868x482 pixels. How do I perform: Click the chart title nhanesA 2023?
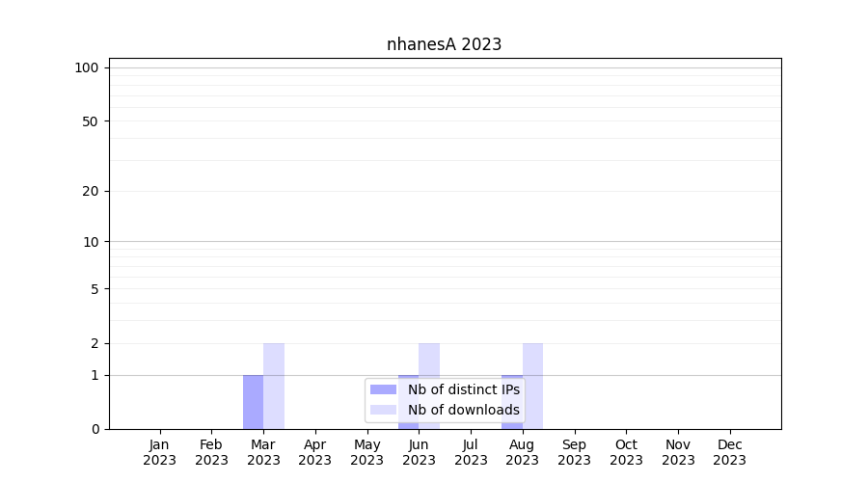coord(444,44)
